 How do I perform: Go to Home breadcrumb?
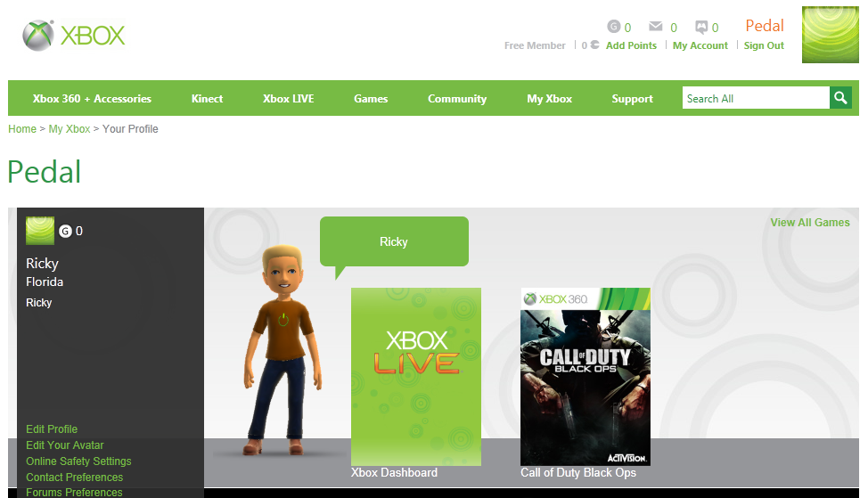point(22,129)
